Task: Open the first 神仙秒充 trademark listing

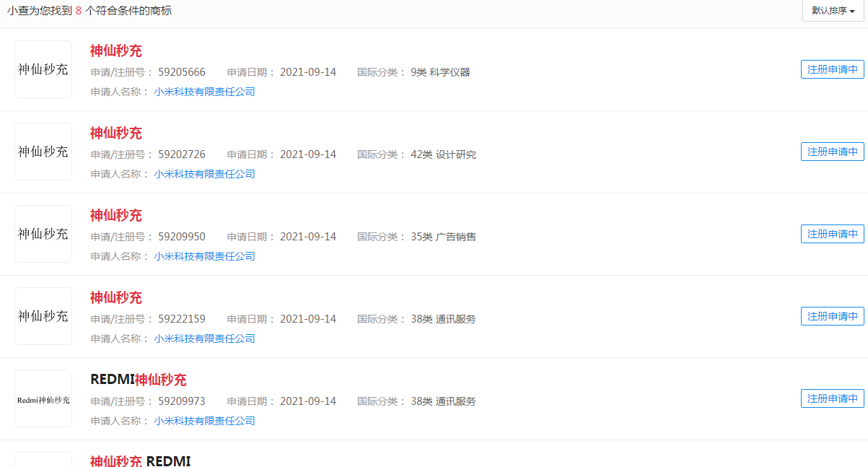Action: tap(116, 51)
